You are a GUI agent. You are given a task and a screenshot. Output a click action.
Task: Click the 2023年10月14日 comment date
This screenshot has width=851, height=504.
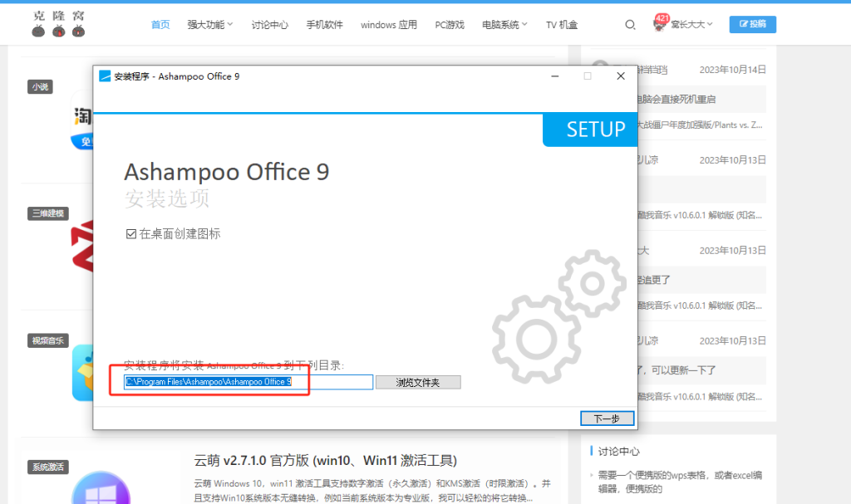733,70
